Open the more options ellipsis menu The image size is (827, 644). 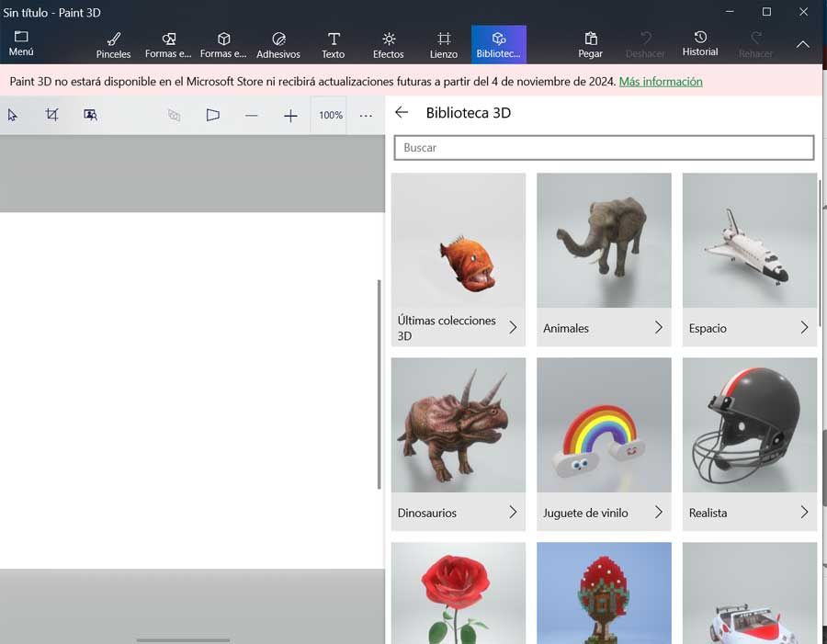pos(366,115)
